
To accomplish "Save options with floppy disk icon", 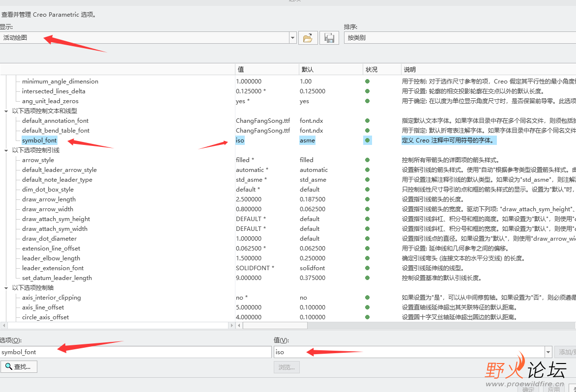I will pos(329,38).
